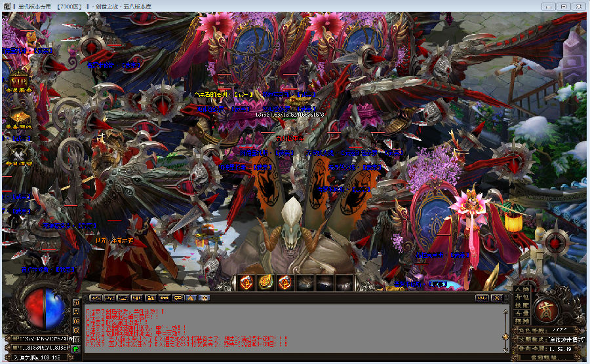Open the VIP 会员服务 icon
Image resolution: width=590 pixels, height=364 pixels.
(x=18, y=82)
